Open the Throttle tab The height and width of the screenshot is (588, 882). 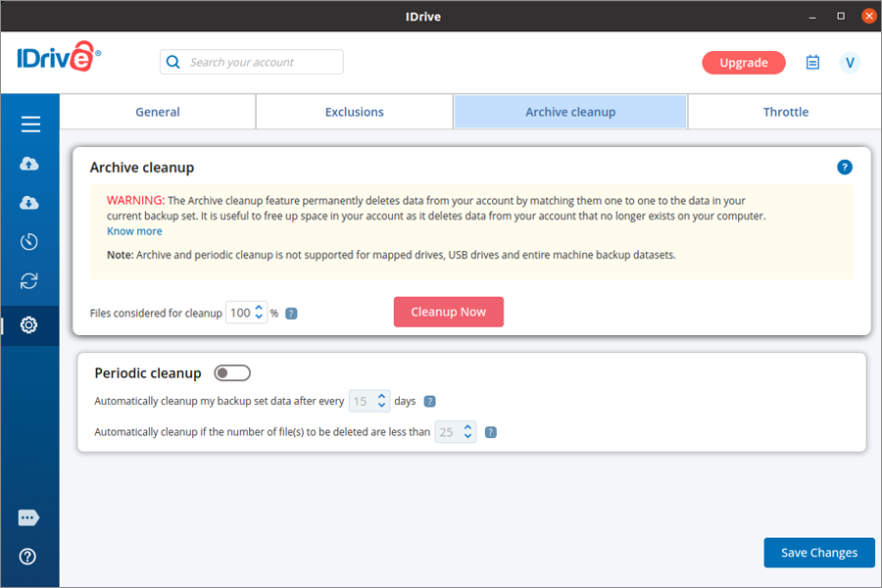tap(786, 112)
